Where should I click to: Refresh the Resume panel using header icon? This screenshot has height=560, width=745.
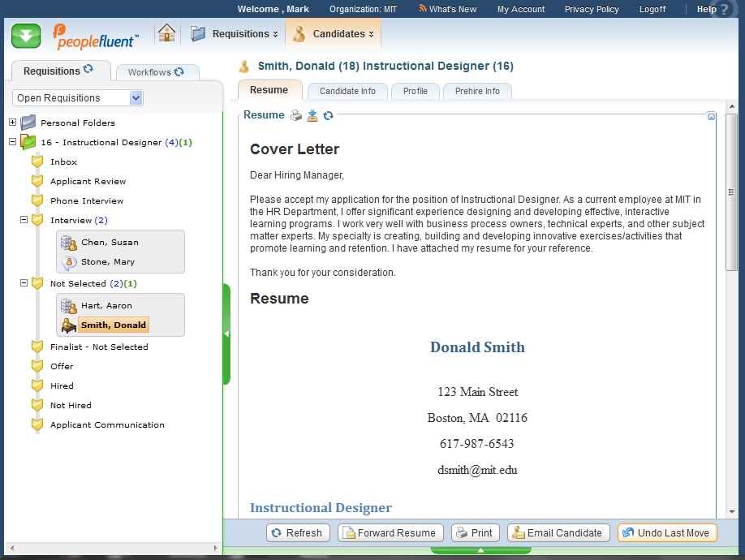coord(328,115)
